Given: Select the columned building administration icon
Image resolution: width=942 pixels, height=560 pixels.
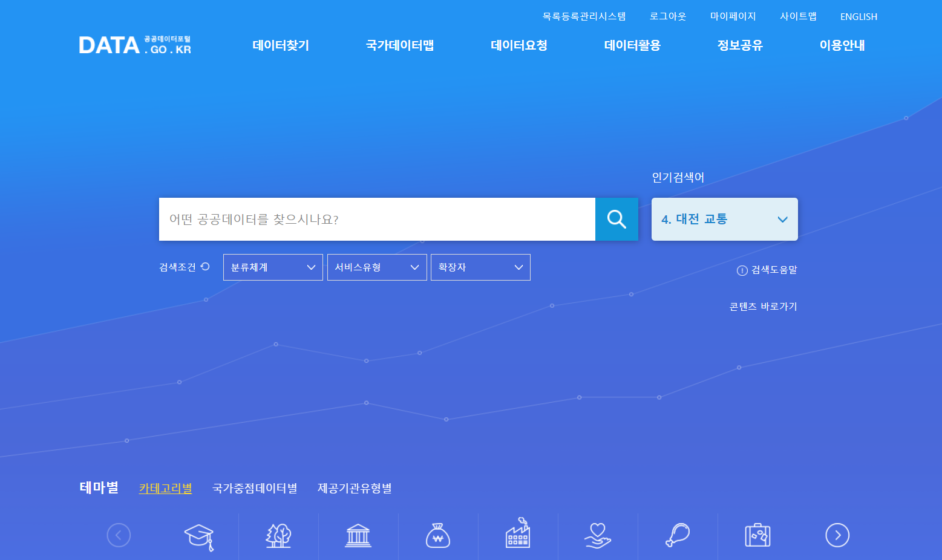Looking at the screenshot, I should pyautogui.click(x=358, y=536).
